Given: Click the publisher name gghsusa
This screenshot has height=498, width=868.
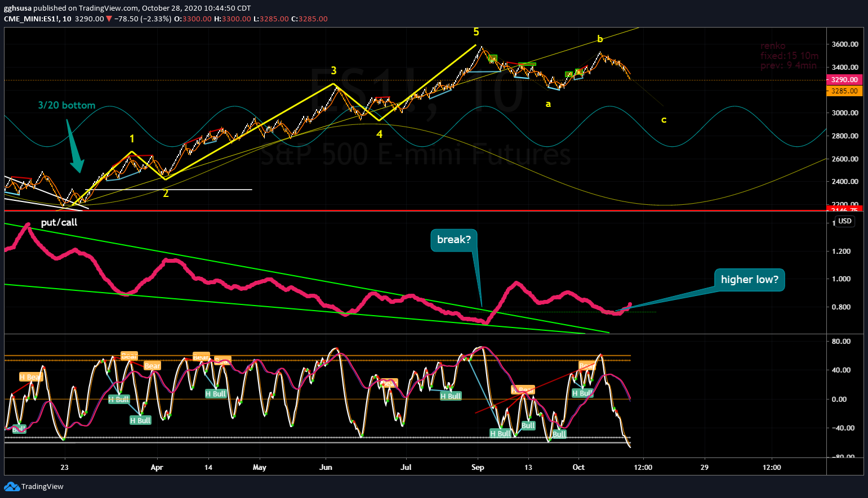Looking at the screenshot, I should (17, 8).
